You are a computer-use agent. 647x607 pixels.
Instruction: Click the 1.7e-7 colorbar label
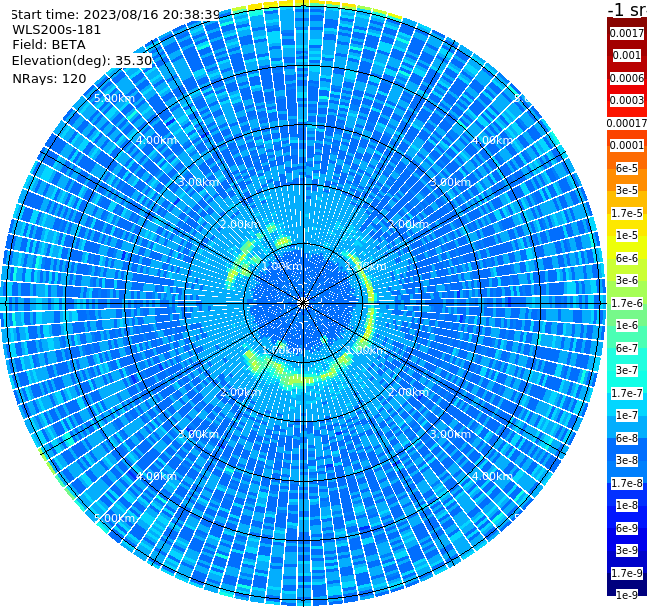click(x=627, y=393)
